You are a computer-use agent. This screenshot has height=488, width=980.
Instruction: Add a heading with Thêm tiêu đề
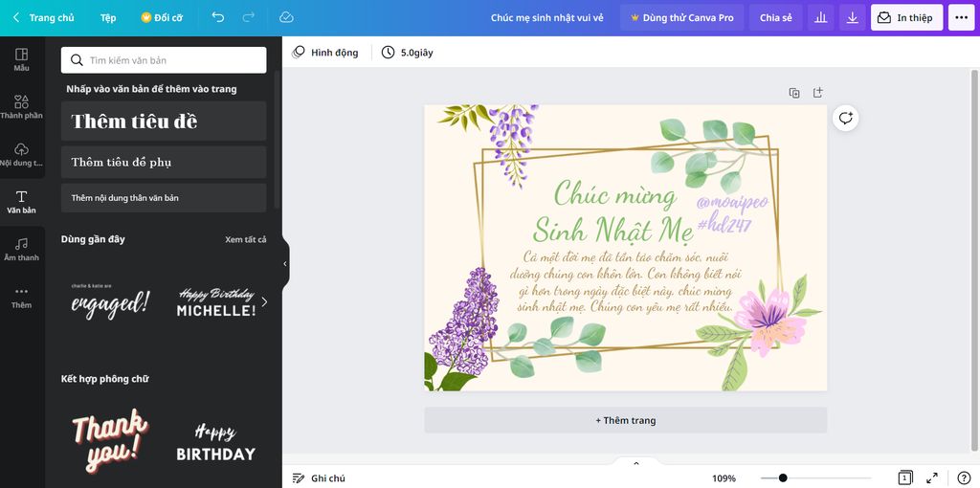[164, 122]
